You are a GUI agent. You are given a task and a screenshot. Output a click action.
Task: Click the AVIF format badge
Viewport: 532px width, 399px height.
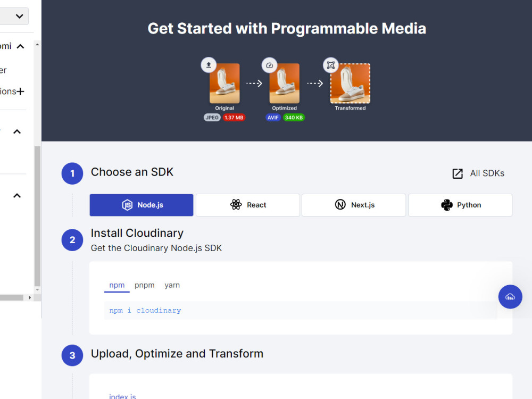(273, 118)
